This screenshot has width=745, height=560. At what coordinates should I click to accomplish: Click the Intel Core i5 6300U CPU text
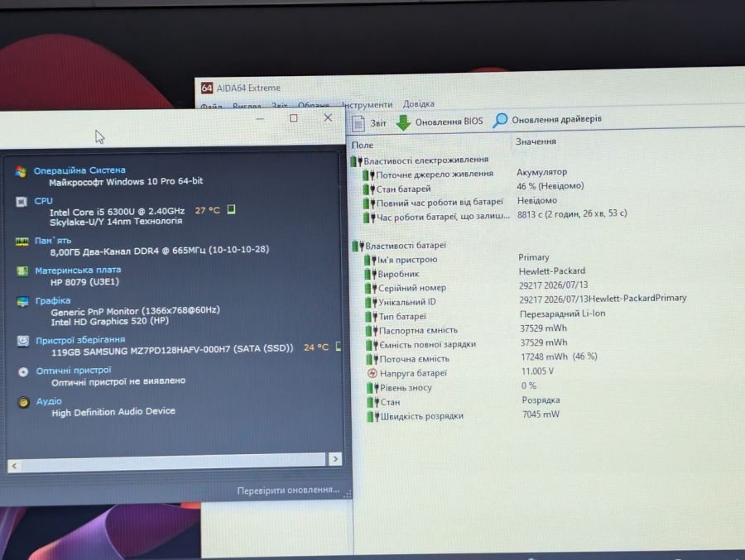(117, 212)
